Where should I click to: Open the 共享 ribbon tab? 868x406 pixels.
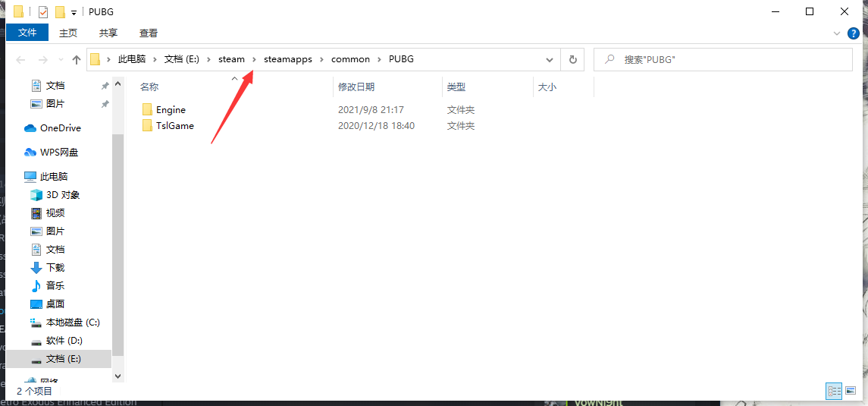pos(108,33)
